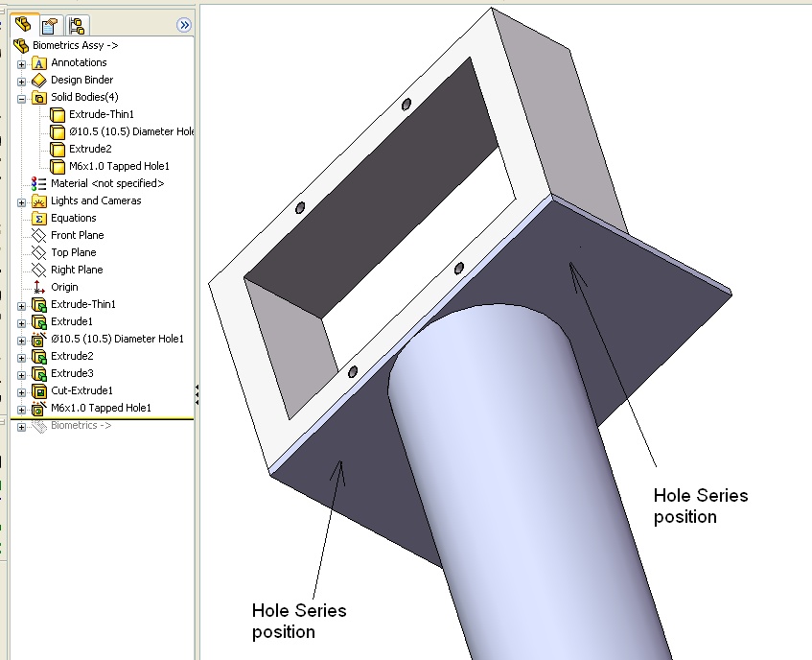Click the Extrude2 feature icon
This screenshot has width=812, height=660.
click(x=39, y=357)
